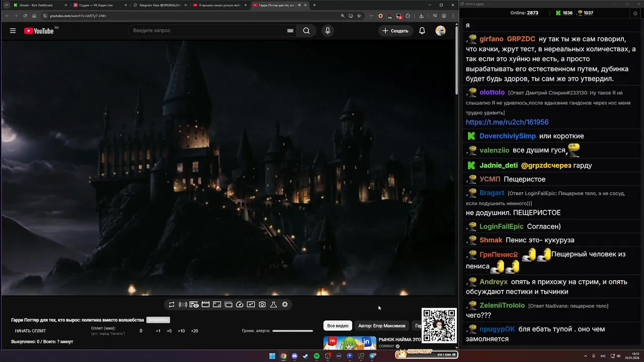Image resolution: width=644 pixels, height=362 pixels.
Task: Select the Все видео chip
Action: 338,326
